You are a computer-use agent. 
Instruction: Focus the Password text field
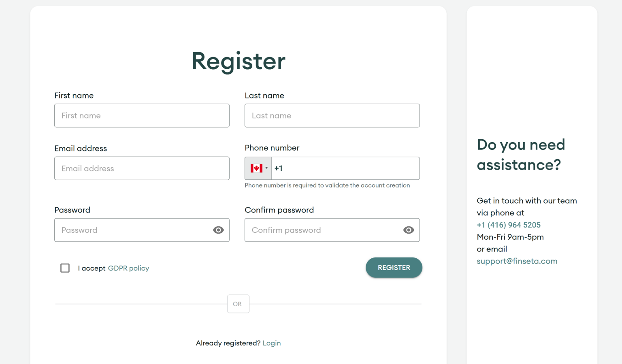[134, 230]
